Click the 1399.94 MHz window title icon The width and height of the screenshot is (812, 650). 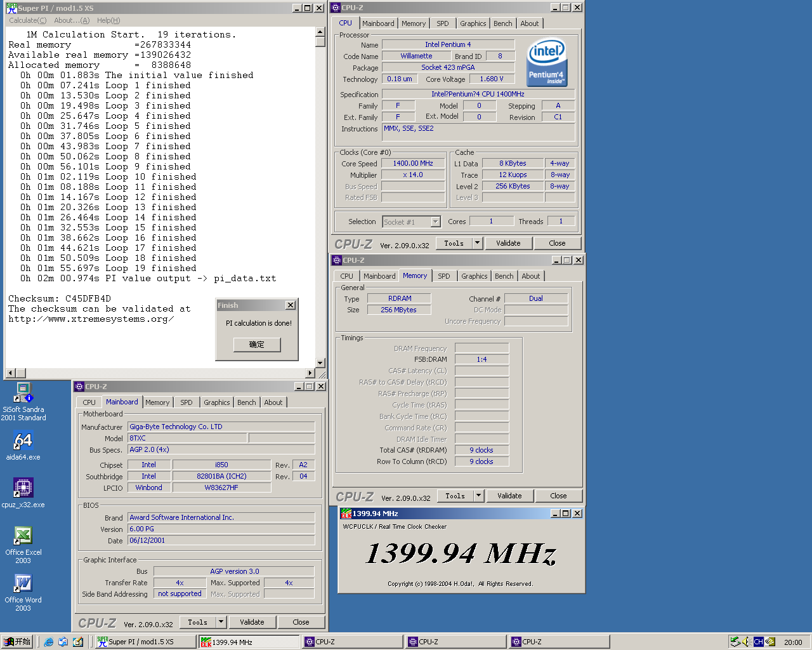(346, 514)
